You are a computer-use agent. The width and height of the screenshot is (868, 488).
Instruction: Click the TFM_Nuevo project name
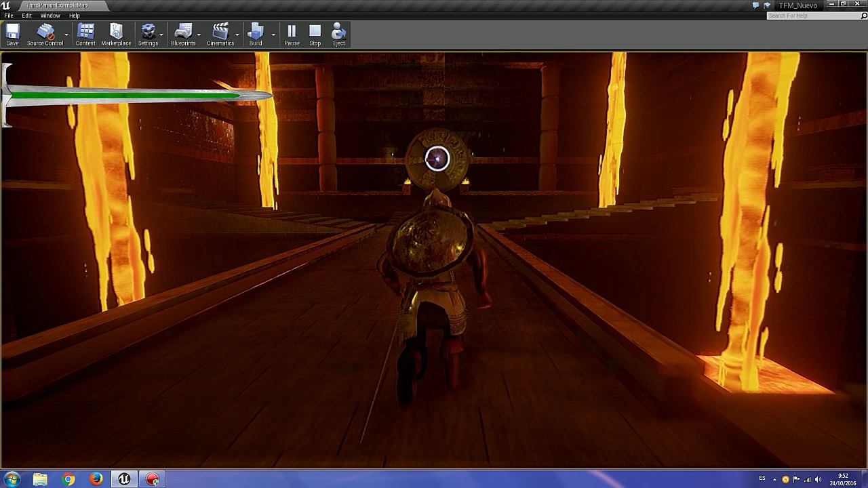[797, 5]
